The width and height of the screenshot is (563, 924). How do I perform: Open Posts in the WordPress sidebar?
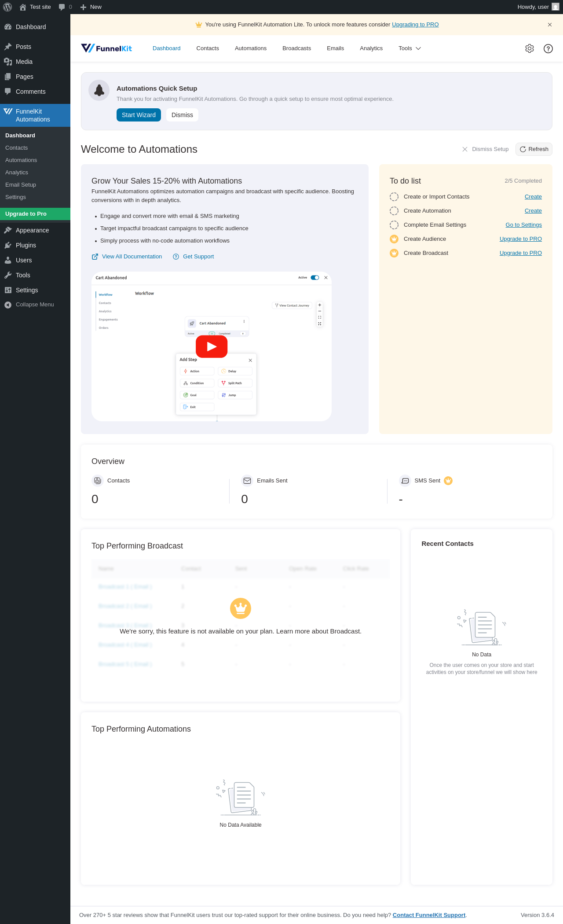click(x=35, y=47)
